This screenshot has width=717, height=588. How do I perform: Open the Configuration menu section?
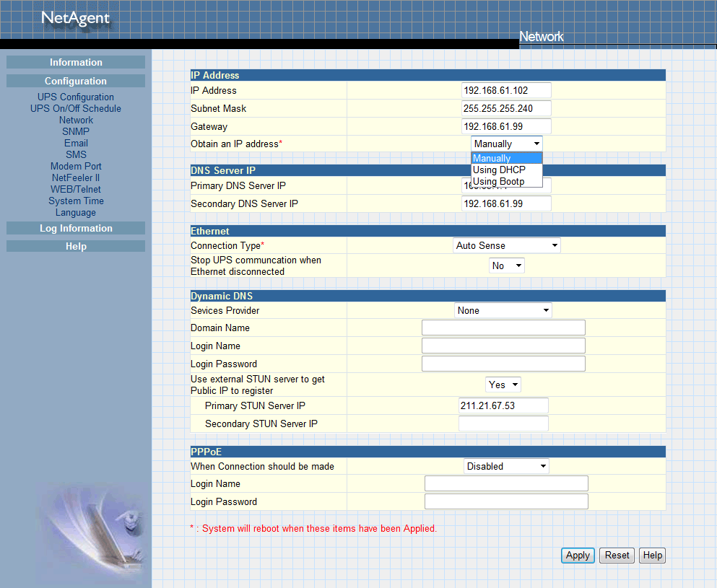pos(76,81)
